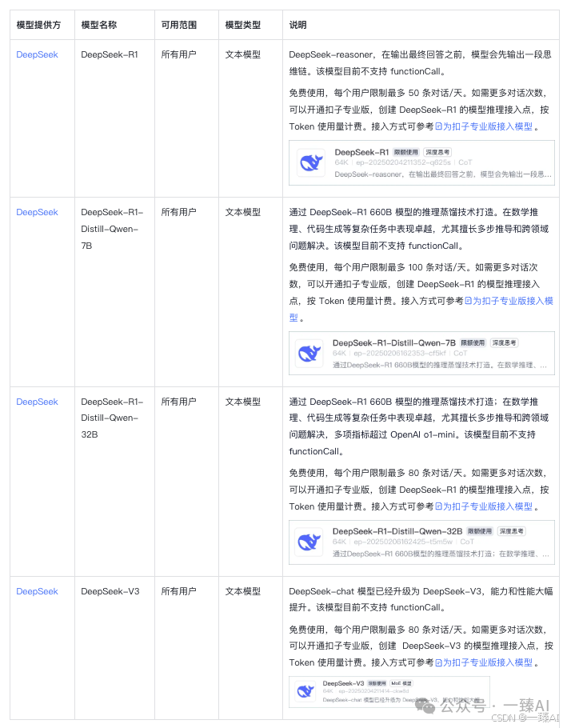
Task: Select DeepSeek-R1-Distill-Qwen-32B card title
Action: click(x=397, y=531)
